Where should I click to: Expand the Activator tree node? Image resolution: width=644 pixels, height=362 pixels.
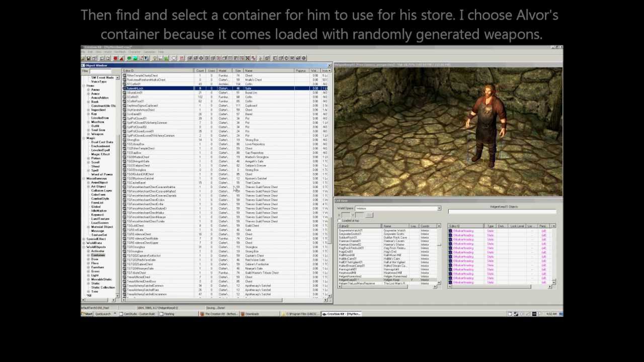click(89, 251)
